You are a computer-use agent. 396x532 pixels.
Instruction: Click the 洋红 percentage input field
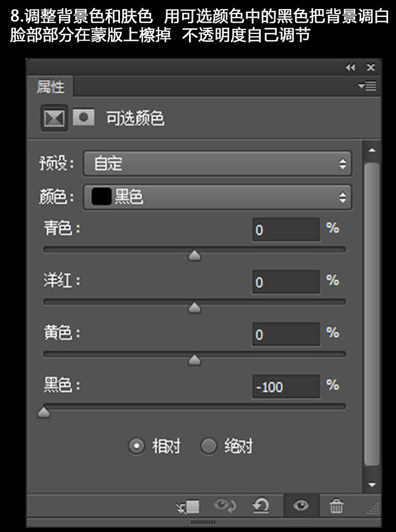[x=286, y=282]
